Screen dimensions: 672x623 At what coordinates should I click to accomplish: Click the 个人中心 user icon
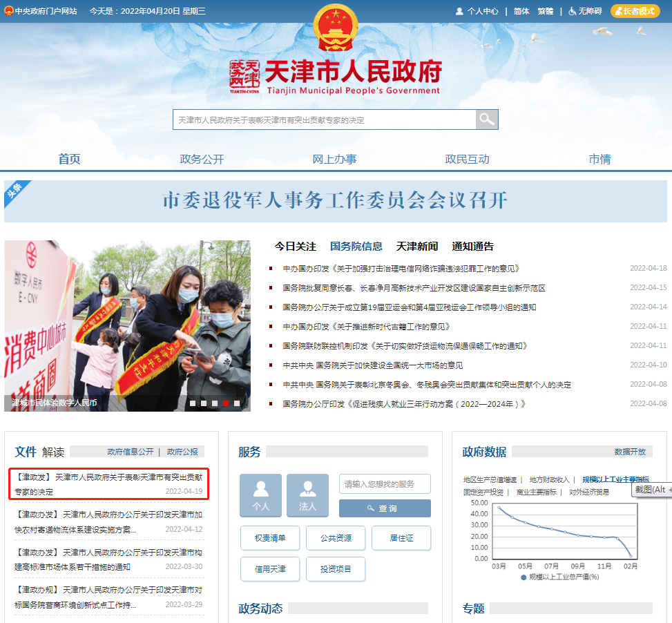pos(459,11)
